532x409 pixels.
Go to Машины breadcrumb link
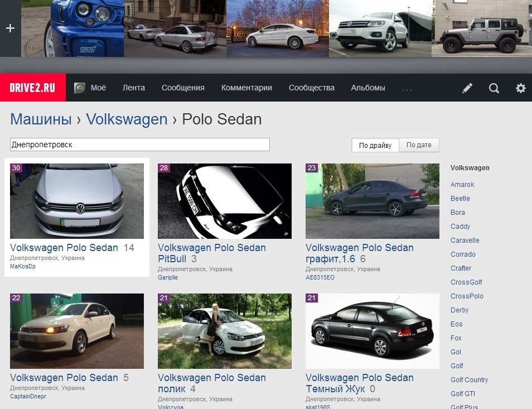click(x=41, y=119)
